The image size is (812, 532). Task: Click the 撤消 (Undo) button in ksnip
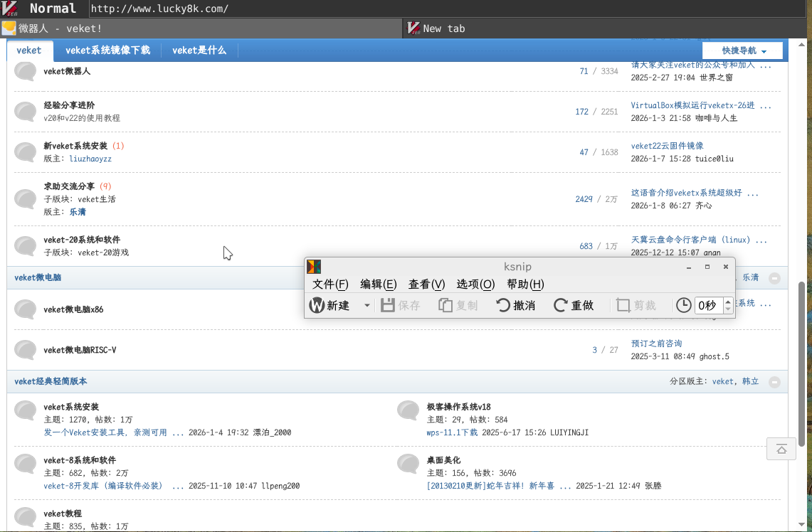pos(516,305)
